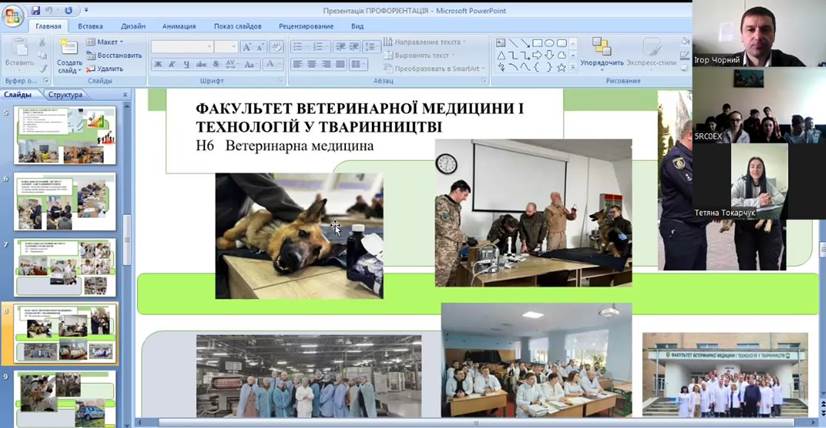826x428 pixels.
Task: Open the font name combo box
Action: [181, 46]
